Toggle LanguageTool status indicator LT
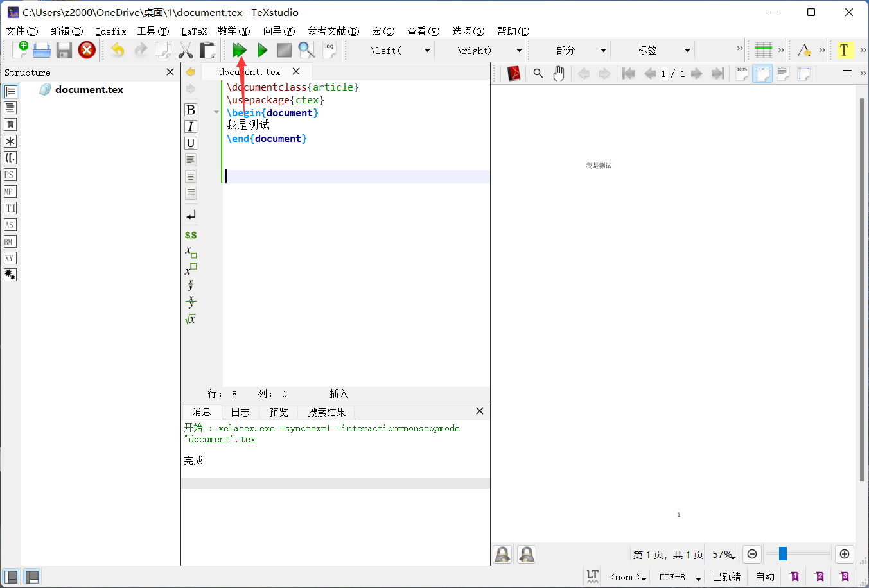This screenshot has height=588, width=869. 592,576
